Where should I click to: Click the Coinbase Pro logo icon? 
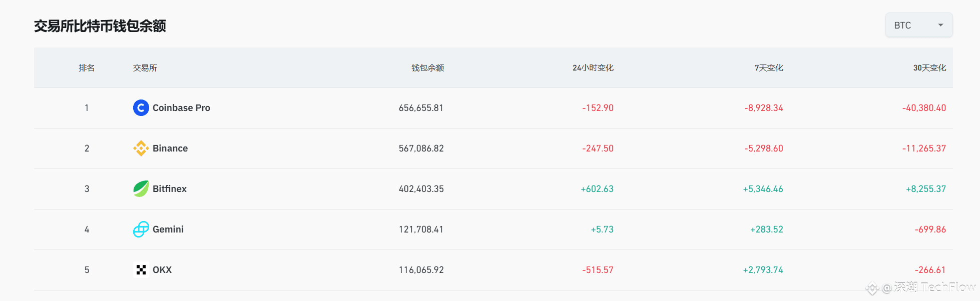click(141, 108)
